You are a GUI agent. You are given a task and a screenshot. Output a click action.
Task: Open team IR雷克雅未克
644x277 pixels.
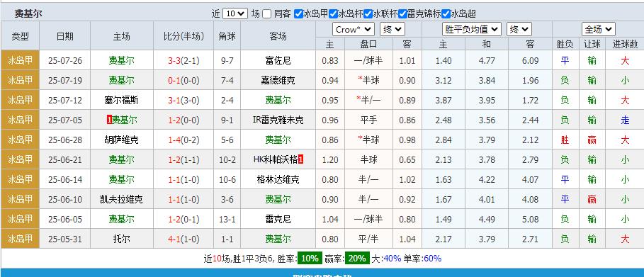(278, 120)
